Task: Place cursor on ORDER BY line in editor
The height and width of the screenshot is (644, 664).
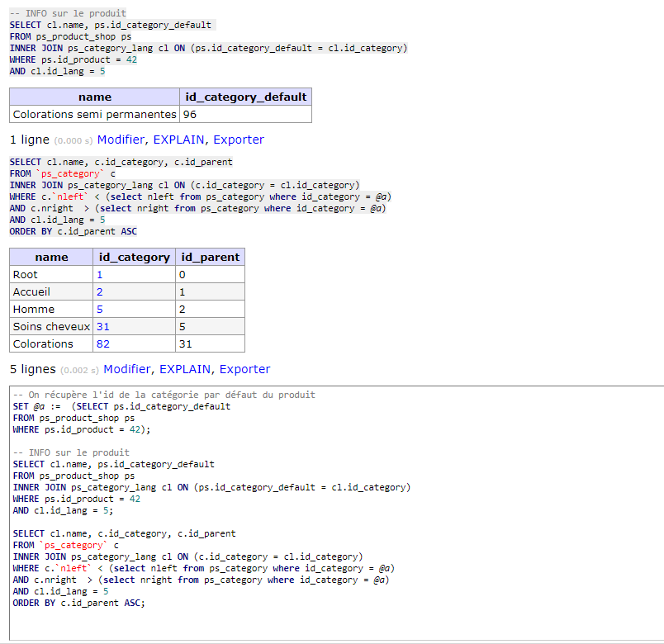Action: pos(78,603)
